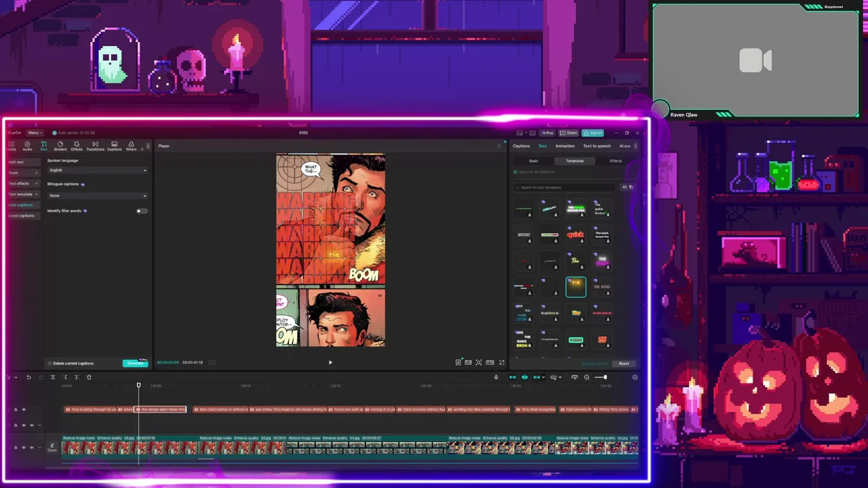Undo the last timeline action
This screenshot has width=868, height=488.
(28, 377)
